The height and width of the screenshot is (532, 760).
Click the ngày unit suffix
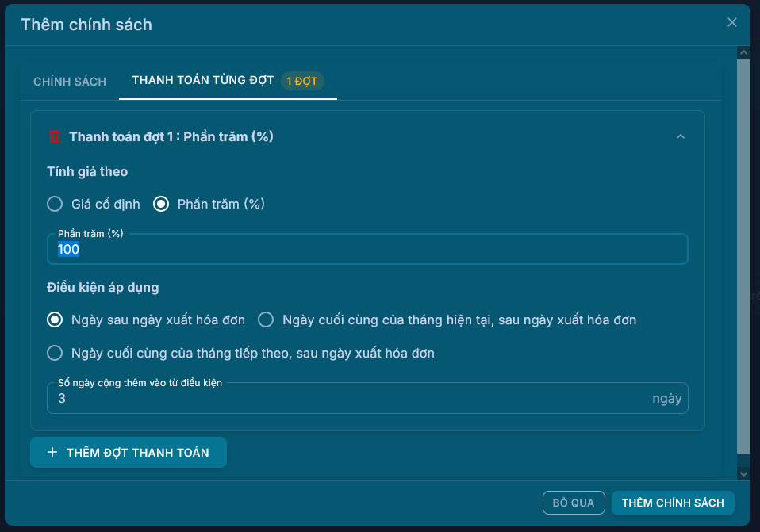pos(667,399)
